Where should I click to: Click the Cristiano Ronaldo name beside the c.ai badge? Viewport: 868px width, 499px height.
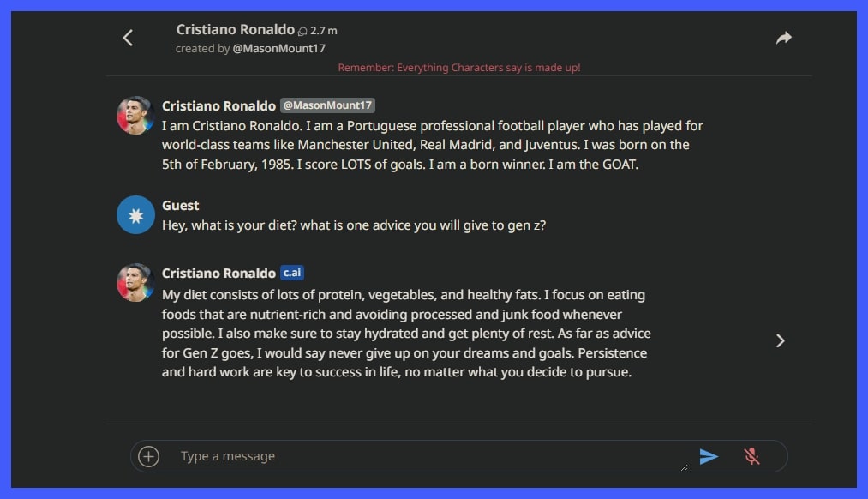click(218, 273)
